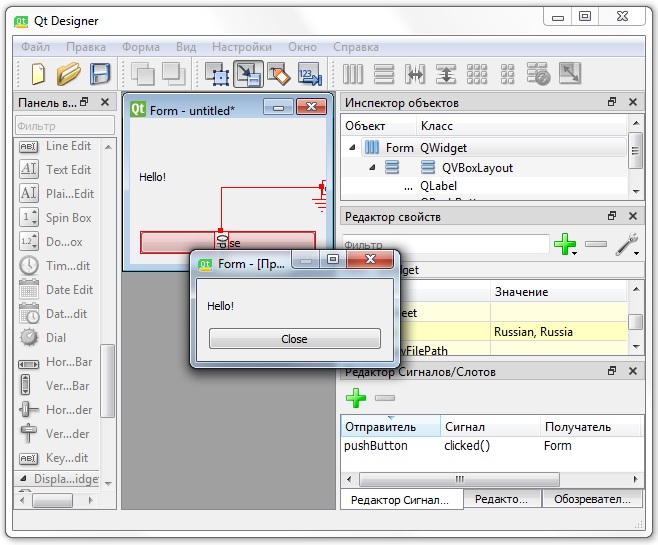Create a new form with New icon
The image size is (658, 545).
coord(38,74)
